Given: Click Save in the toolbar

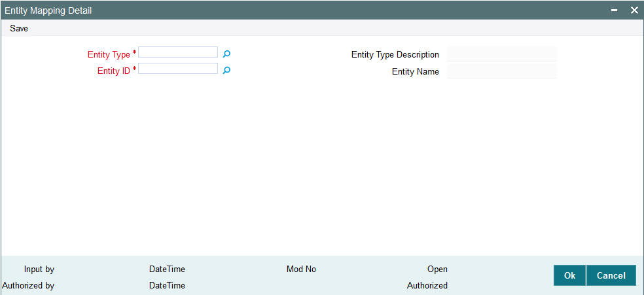Looking at the screenshot, I should (19, 29).
